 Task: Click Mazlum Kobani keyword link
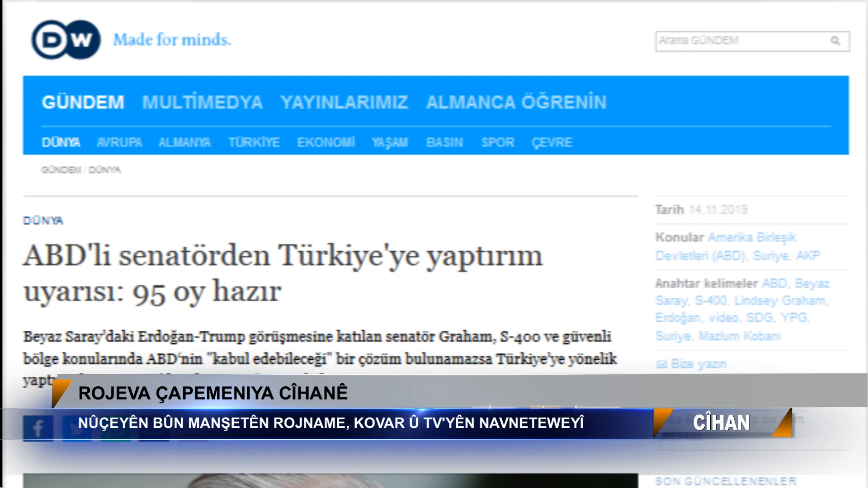(740, 336)
